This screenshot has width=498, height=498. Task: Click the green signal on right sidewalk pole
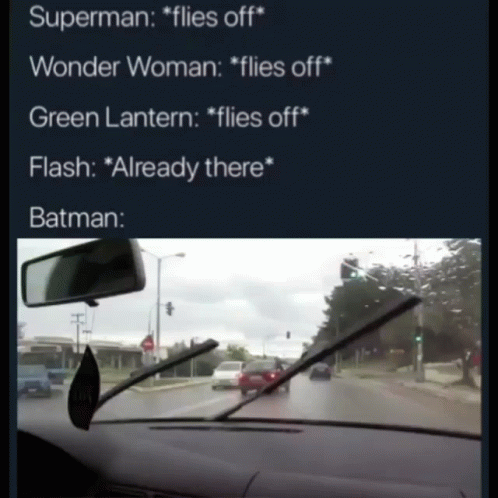(418, 335)
